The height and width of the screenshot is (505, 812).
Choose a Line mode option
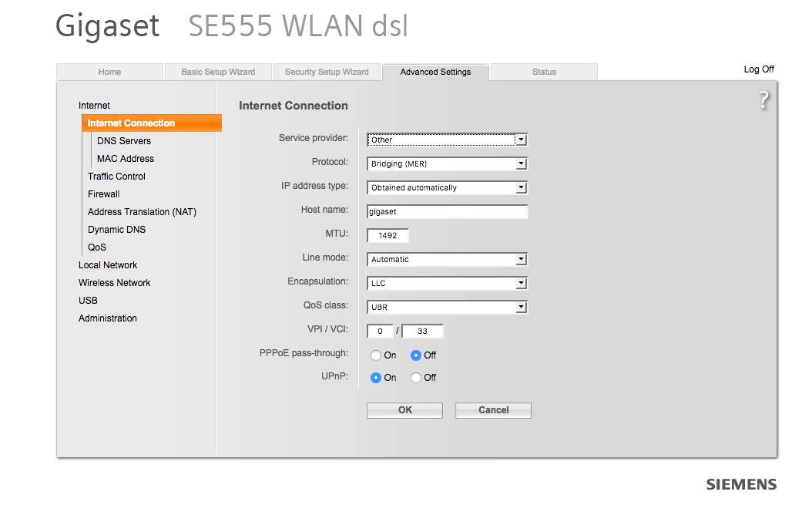coord(447,259)
